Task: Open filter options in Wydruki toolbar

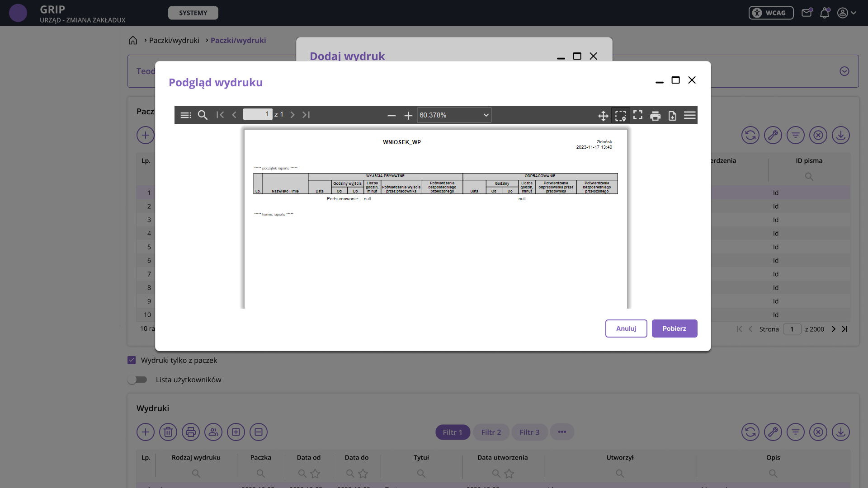Action: (796, 432)
